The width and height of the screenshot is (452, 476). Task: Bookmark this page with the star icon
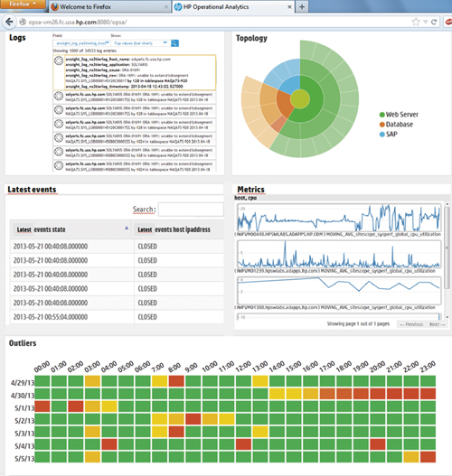pos(416,22)
